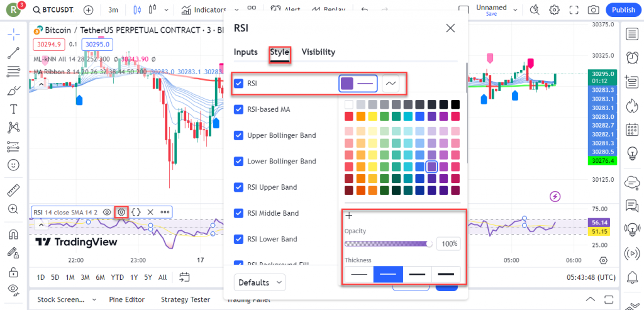Enter fullscreen mode
Viewport: 644px width, 310px height.
(574, 10)
